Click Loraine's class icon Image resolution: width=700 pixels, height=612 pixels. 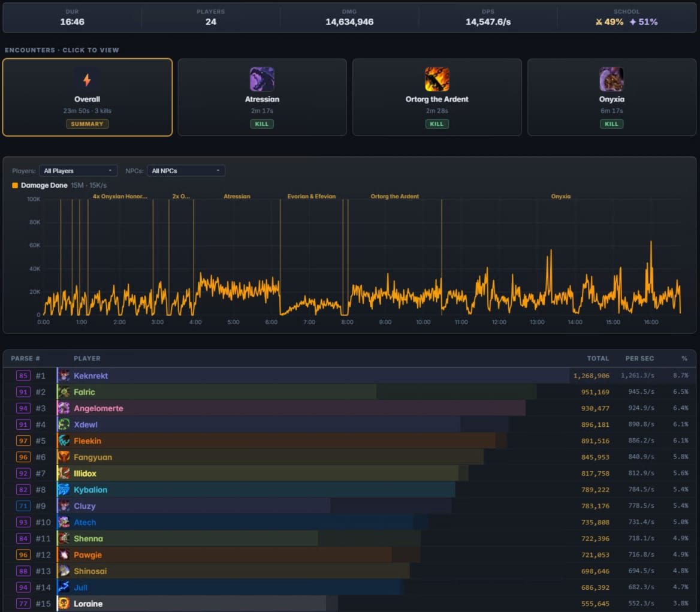(64, 604)
